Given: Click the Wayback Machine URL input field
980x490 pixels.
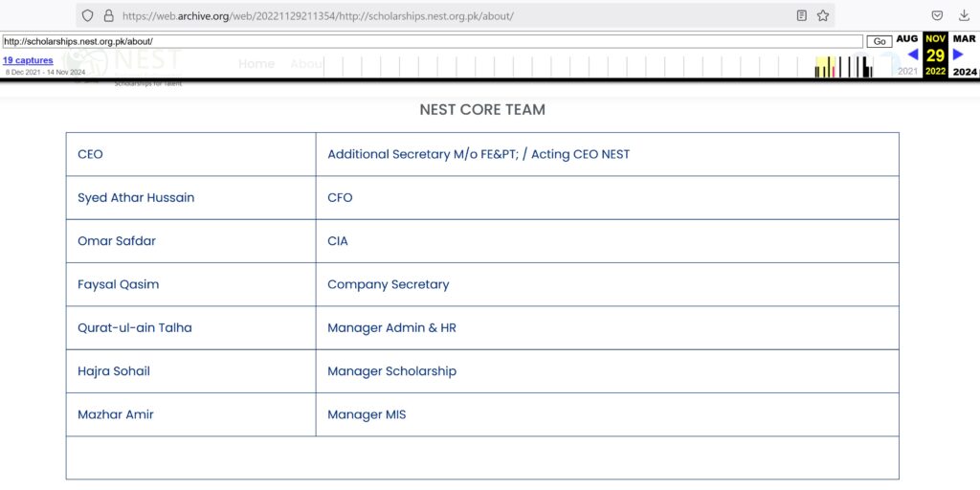Looking at the screenshot, I should (432, 41).
